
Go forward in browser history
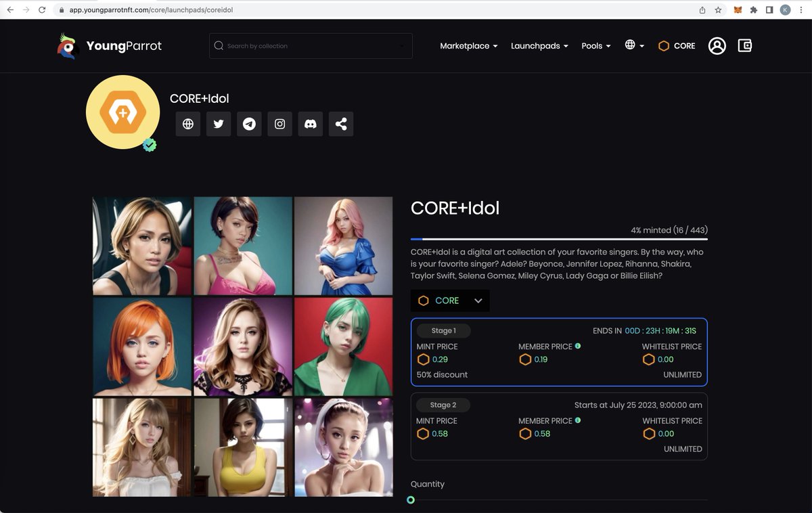pyautogui.click(x=26, y=10)
